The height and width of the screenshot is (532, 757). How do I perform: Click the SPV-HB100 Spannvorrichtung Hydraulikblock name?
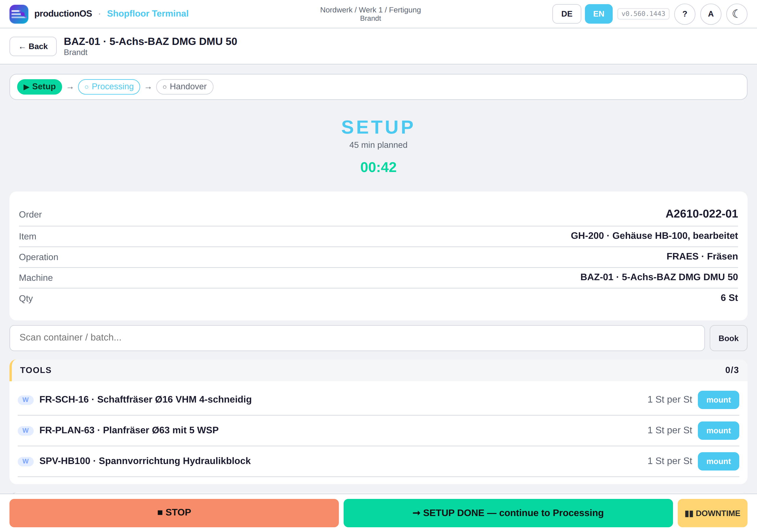click(x=145, y=461)
